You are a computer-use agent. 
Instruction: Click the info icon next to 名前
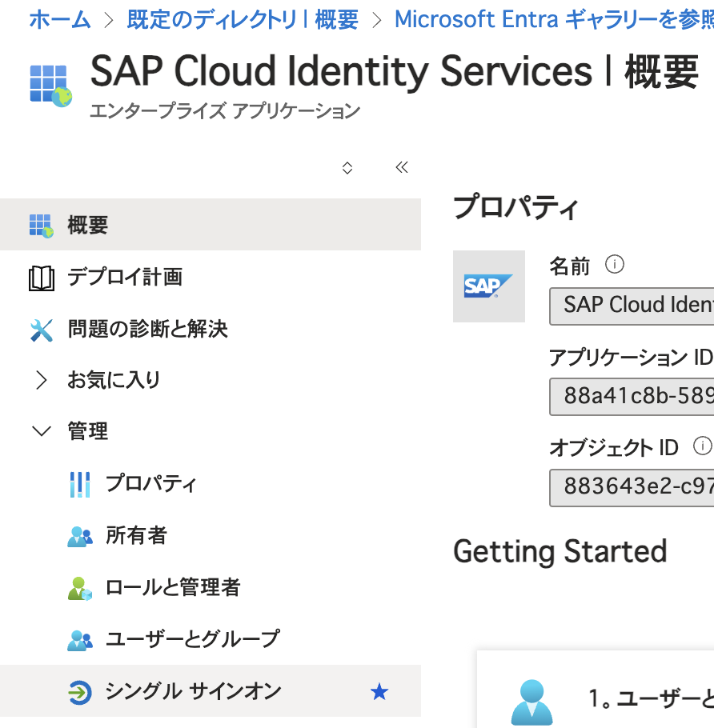(615, 265)
